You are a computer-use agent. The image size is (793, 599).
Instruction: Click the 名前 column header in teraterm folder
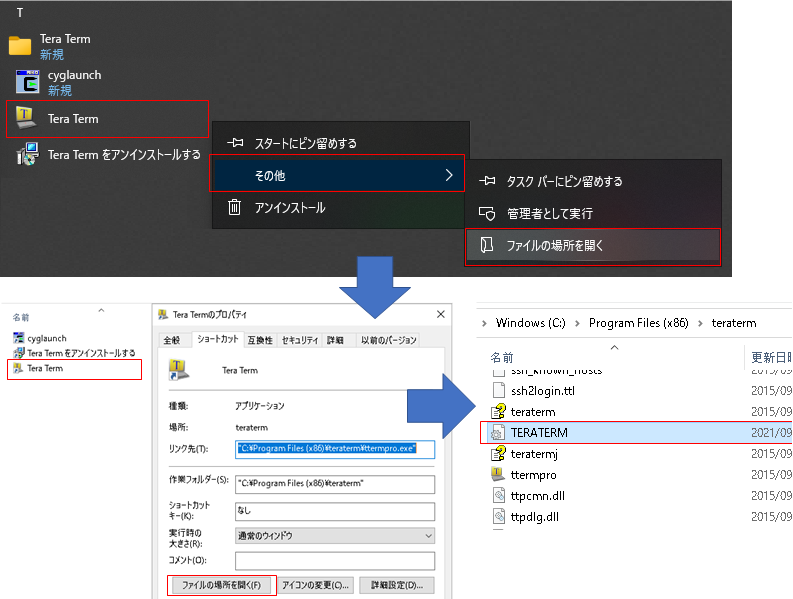[x=502, y=358]
